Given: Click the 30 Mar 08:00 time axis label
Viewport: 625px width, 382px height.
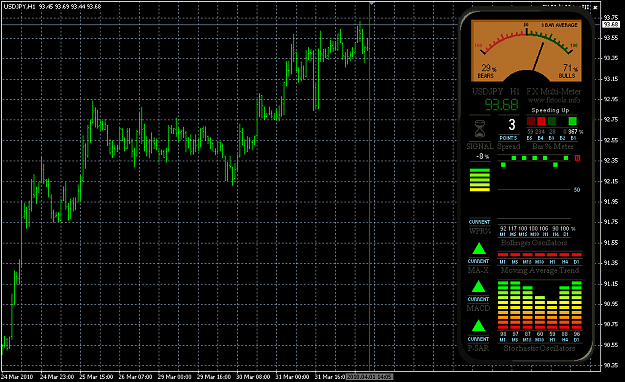Looking at the screenshot, I should (253, 376).
